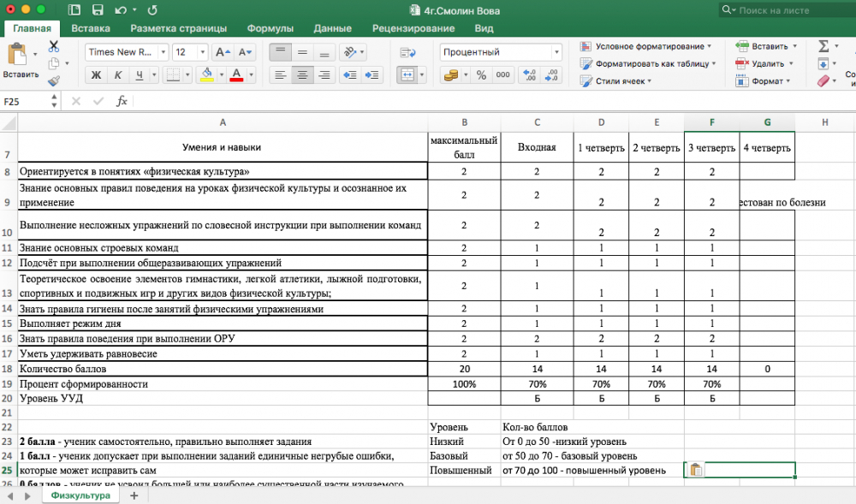Apply cell borders icon
856x504 pixels.
point(173,74)
